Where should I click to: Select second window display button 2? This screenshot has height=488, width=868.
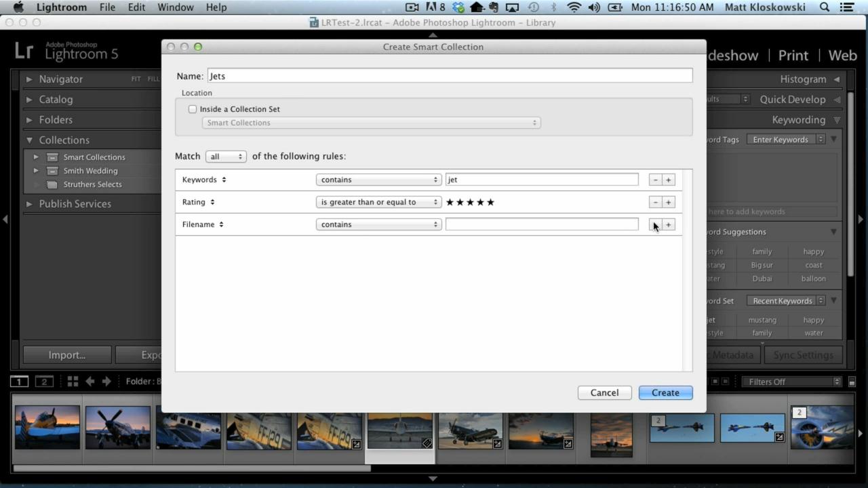(44, 382)
